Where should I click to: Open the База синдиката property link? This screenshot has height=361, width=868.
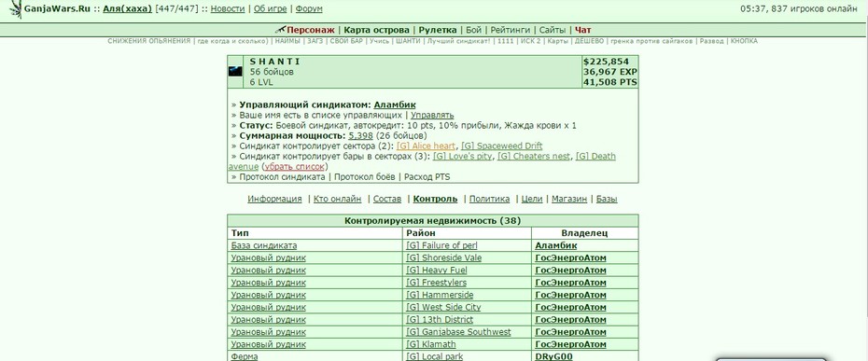tap(263, 245)
